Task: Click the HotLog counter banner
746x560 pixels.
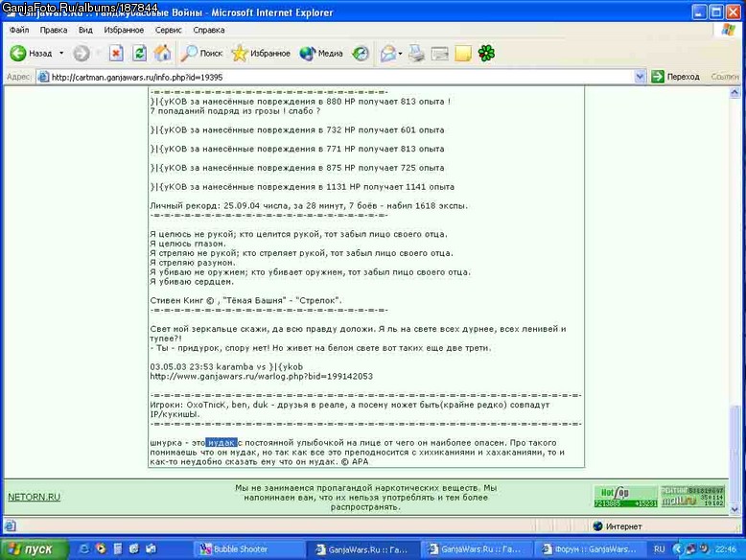Action: [x=625, y=497]
